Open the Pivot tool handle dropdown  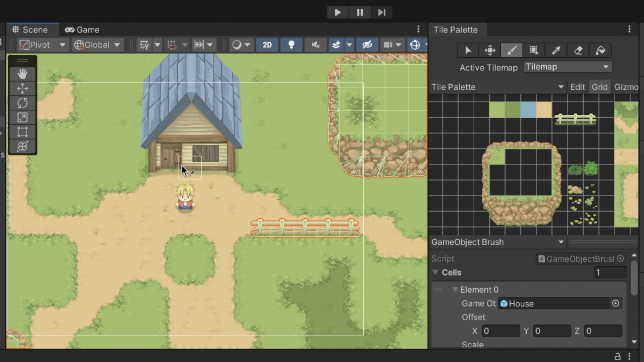tap(43, 45)
